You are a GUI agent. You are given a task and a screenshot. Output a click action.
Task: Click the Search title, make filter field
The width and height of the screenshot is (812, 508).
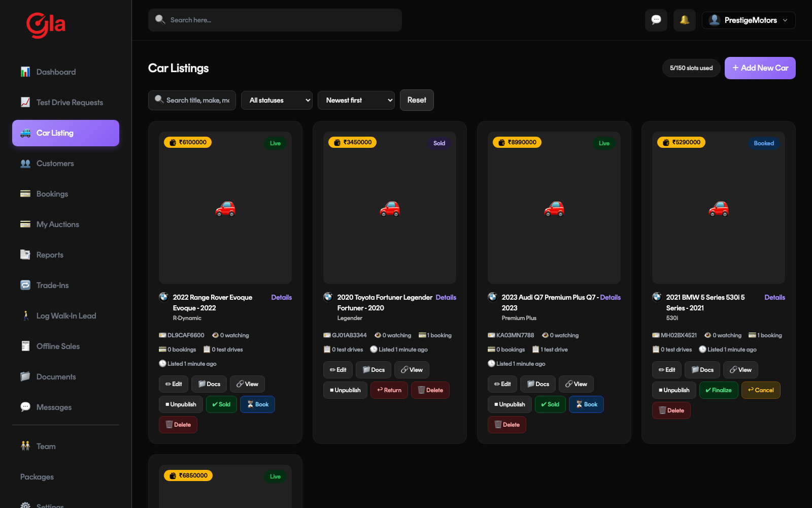click(192, 100)
